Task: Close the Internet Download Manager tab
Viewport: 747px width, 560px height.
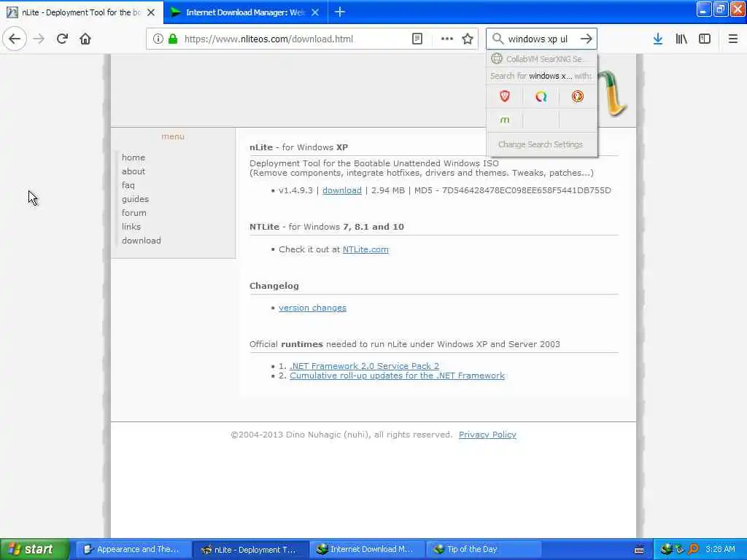Action: (315, 12)
